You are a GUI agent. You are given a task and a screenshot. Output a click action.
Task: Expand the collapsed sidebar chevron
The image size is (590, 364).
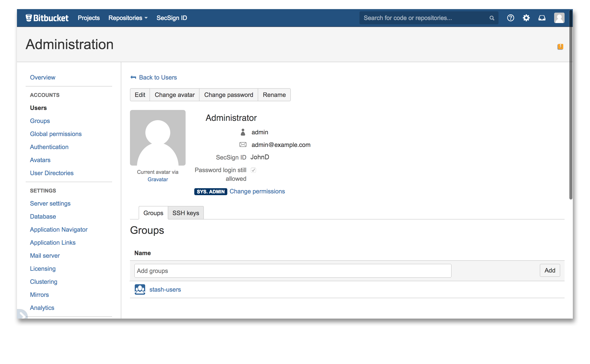(22, 314)
